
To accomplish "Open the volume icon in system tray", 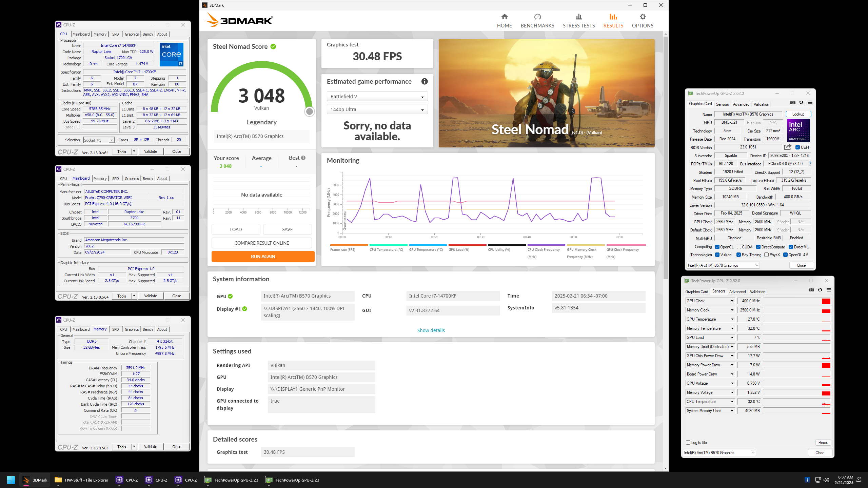I will click(826, 480).
